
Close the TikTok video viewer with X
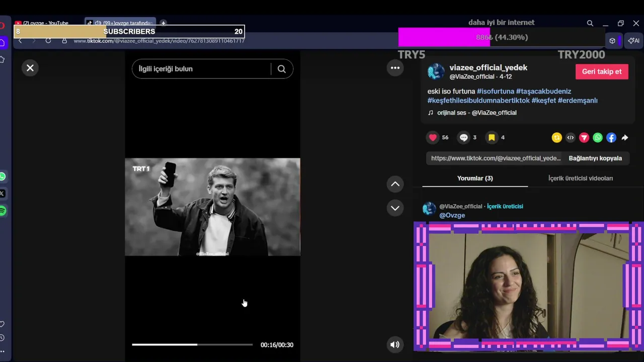pos(30,68)
